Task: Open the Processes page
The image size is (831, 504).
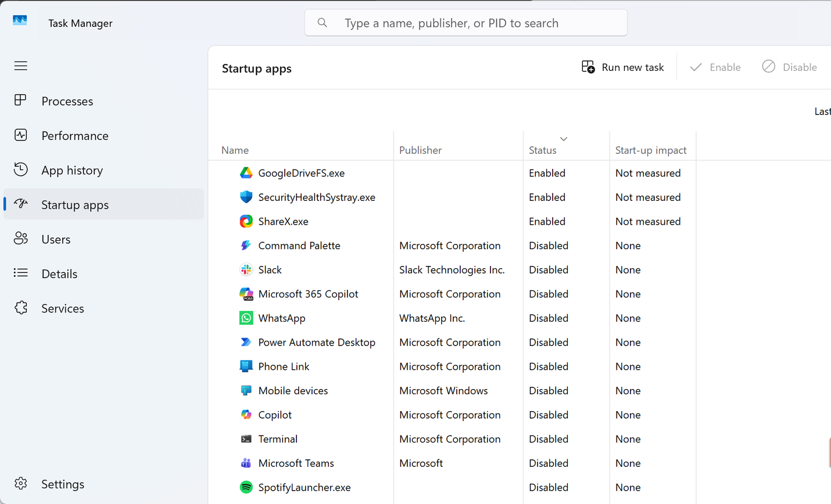Action: pos(103,101)
